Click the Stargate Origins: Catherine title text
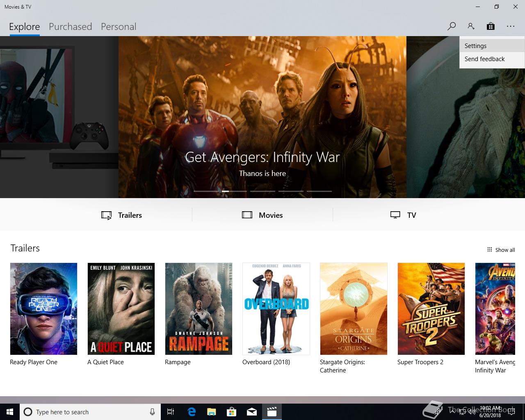 tap(342, 366)
